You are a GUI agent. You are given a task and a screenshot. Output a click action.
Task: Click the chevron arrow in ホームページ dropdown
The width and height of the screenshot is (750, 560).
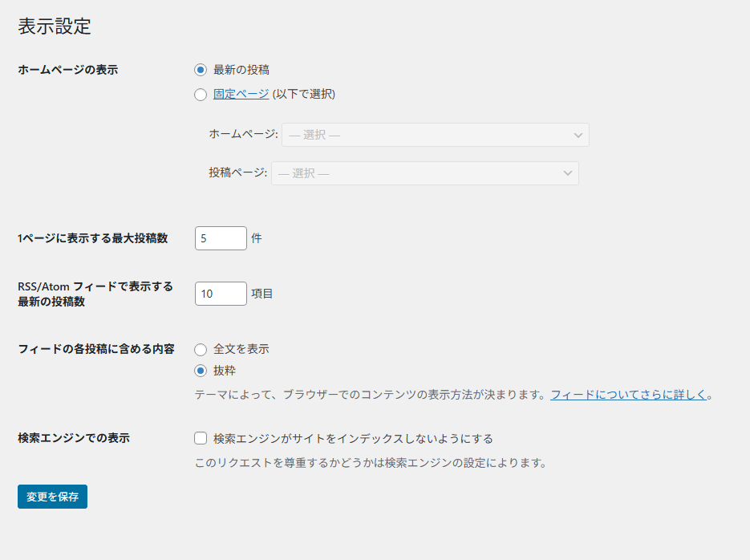(x=578, y=136)
